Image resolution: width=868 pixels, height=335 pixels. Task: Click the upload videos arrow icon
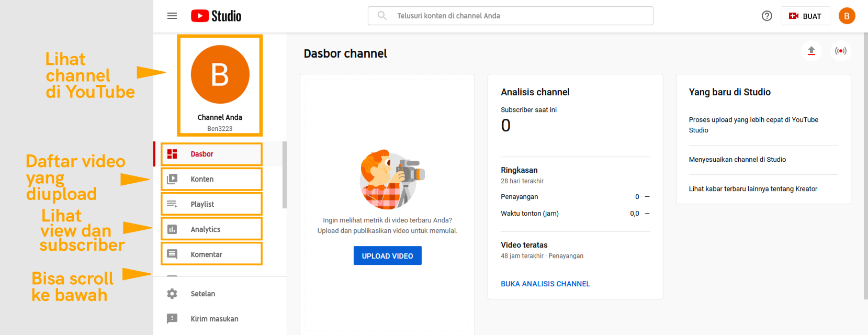pyautogui.click(x=811, y=51)
